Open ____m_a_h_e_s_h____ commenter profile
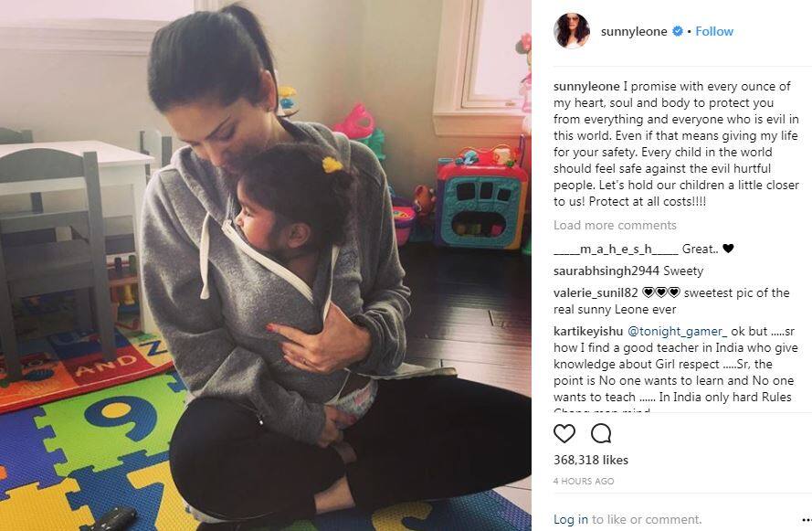Viewport: 812px width, 531px height. 616,250
